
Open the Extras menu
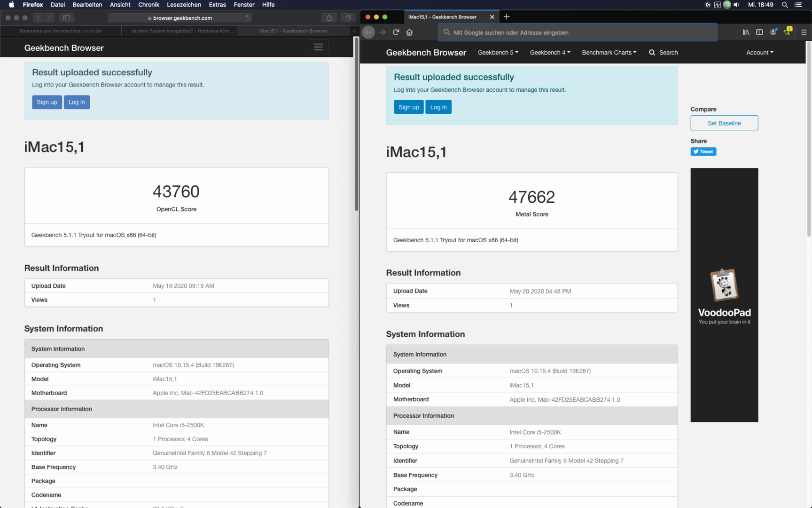click(x=217, y=5)
